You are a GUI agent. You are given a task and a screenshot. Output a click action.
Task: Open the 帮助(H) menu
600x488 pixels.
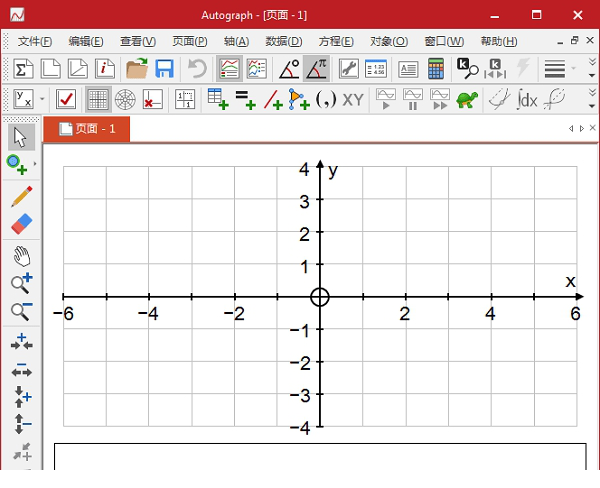tap(499, 41)
